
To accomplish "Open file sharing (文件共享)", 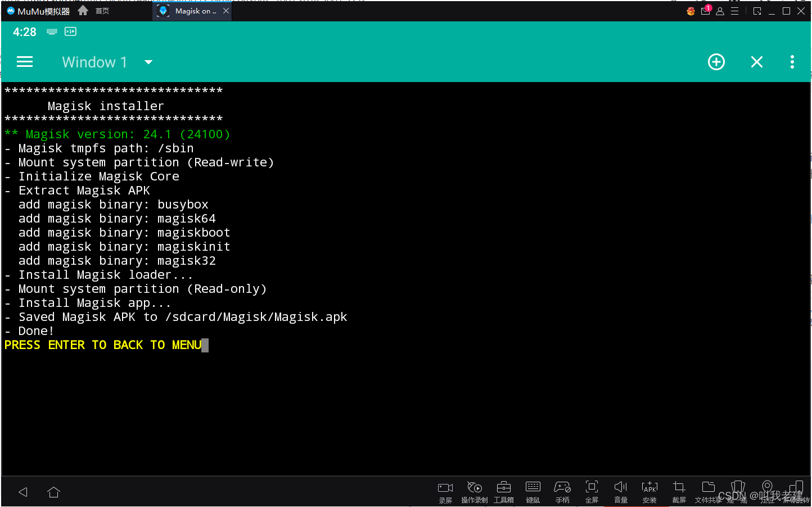I will point(709,492).
